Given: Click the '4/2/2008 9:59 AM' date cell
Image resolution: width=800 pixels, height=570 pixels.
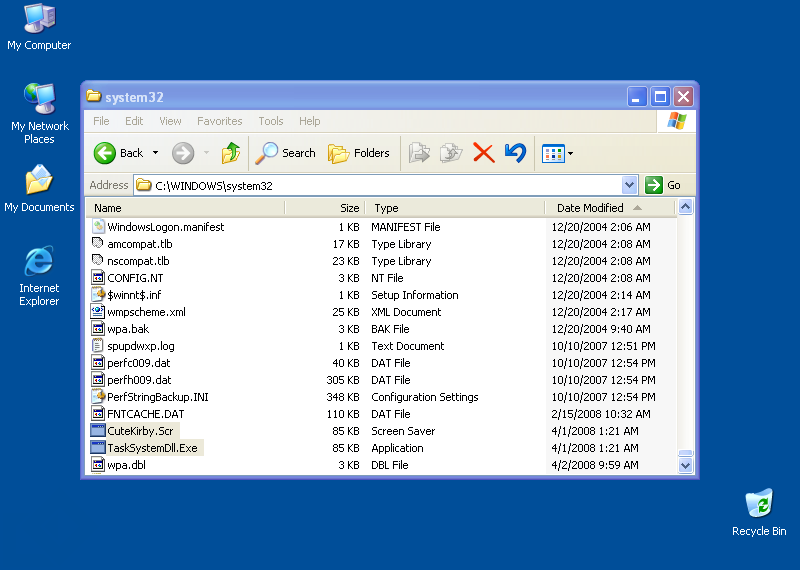Looking at the screenshot, I should (x=595, y=464).
